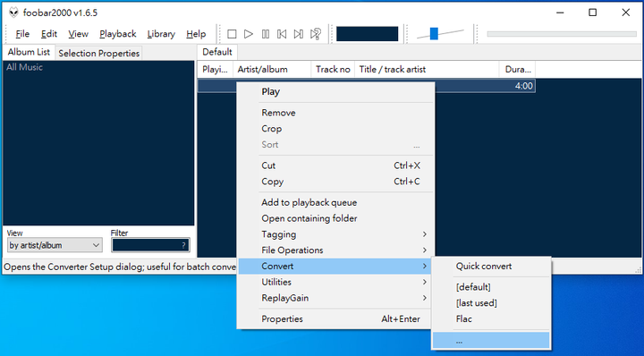Open the File menu
The image size is (644, 356).
(x=22, y=34)
